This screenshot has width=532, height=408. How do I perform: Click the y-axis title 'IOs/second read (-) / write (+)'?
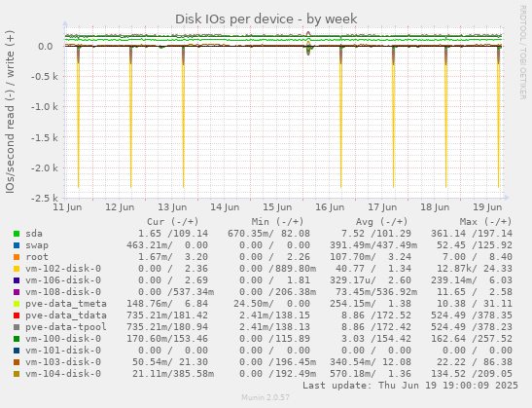coord(10,112)
